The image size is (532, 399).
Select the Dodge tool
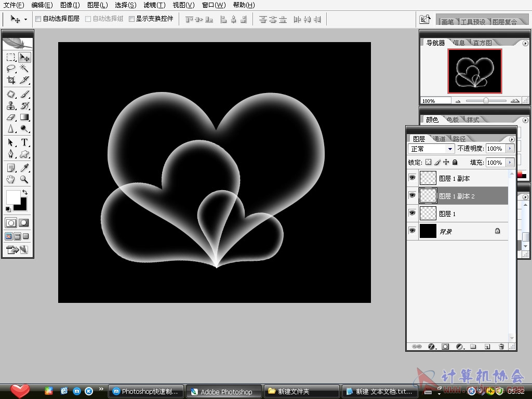coord(24,129)
